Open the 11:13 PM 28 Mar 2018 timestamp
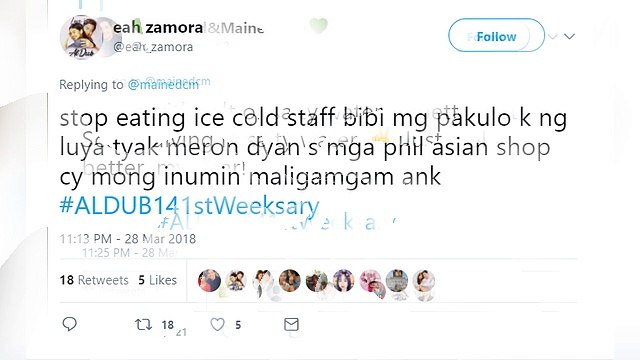 (x=128, y=238)
